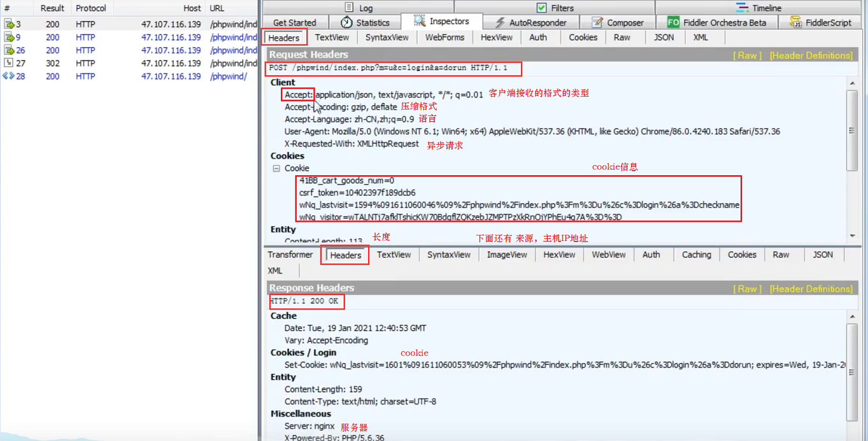
Task: Select the response Cookies tab
Action: point(742,255)
